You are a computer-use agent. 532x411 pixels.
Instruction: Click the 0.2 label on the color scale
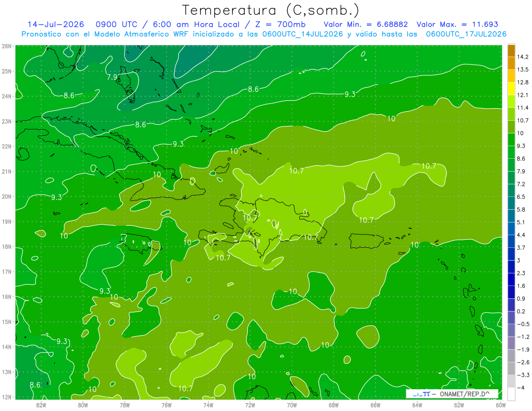(x=521, y=311)
